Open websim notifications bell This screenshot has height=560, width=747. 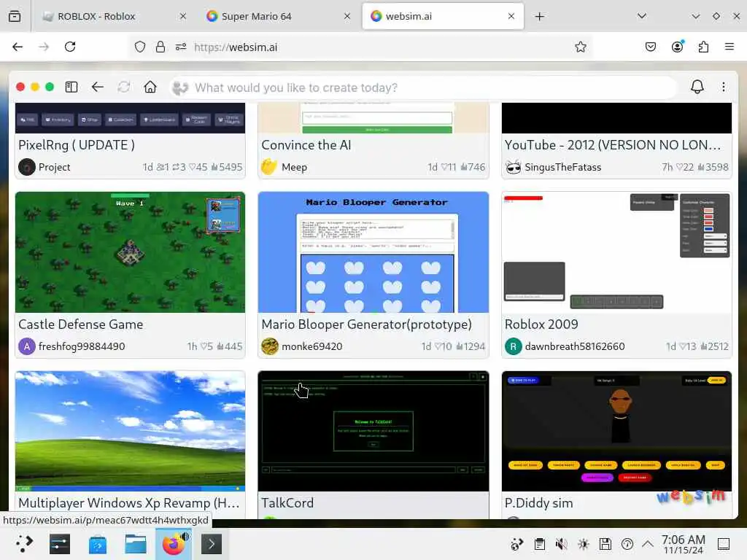tap(697, 87)
